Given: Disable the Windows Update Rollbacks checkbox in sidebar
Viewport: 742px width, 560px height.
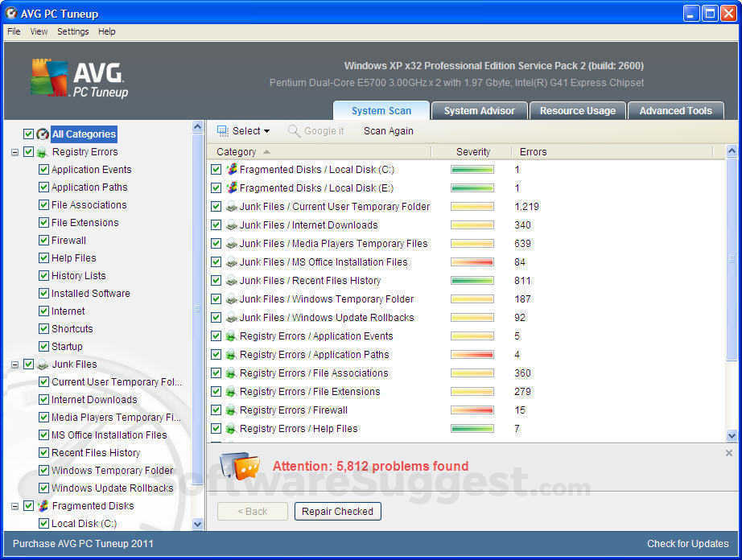Looking at the screenshot, I should [x=44, y=488].
